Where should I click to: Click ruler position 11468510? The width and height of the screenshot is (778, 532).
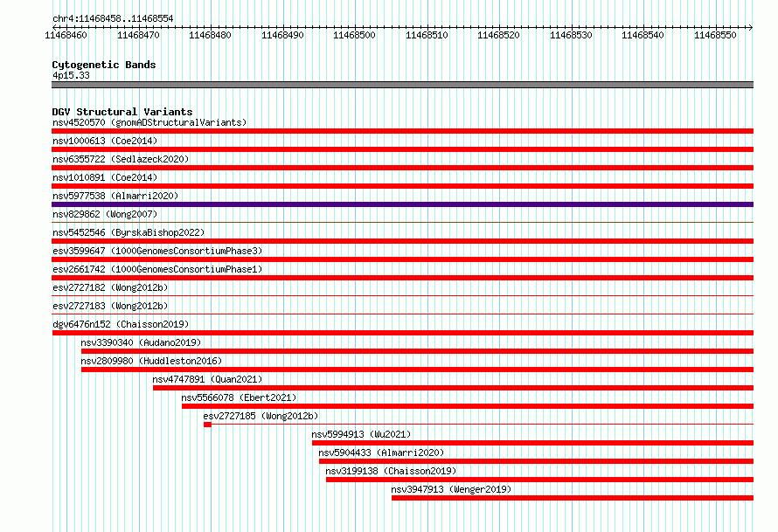(427, 35)
